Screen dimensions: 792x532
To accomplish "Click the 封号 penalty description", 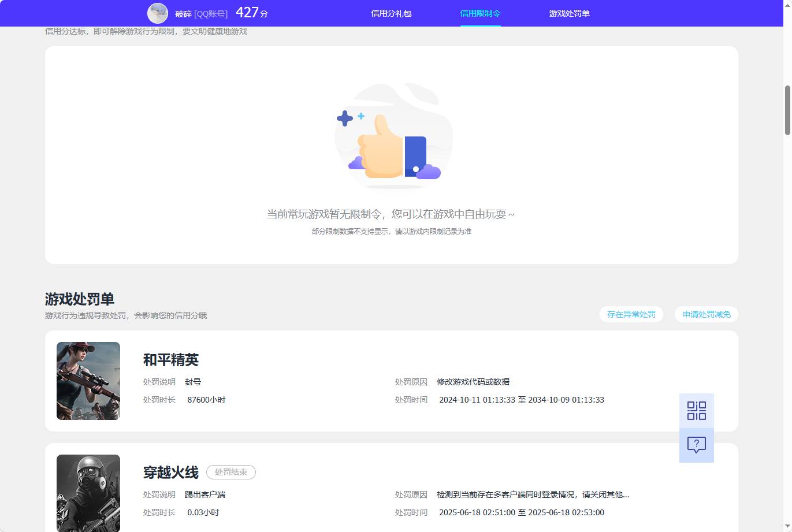I will [x=193, y=382].
